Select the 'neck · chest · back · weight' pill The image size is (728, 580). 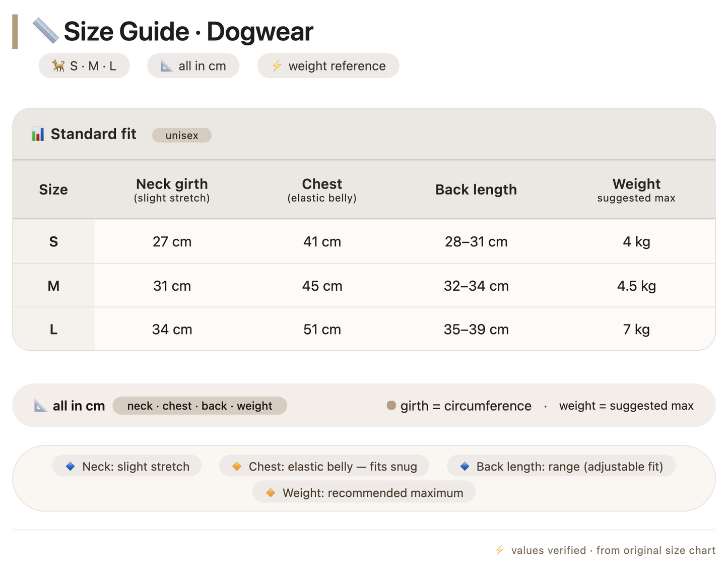[x=200, y=406]
